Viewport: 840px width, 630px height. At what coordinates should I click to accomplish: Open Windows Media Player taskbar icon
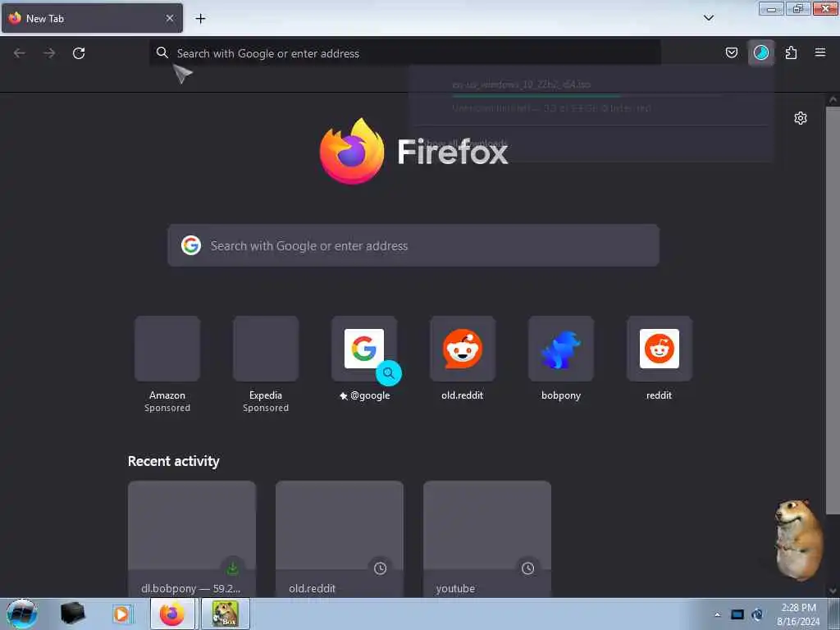121,614
